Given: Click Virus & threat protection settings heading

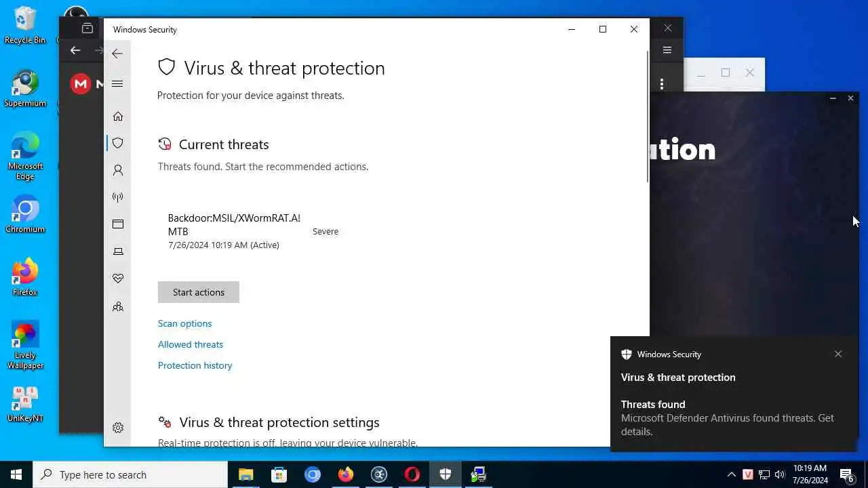Looking at the screenshot, I should [279, 422].
